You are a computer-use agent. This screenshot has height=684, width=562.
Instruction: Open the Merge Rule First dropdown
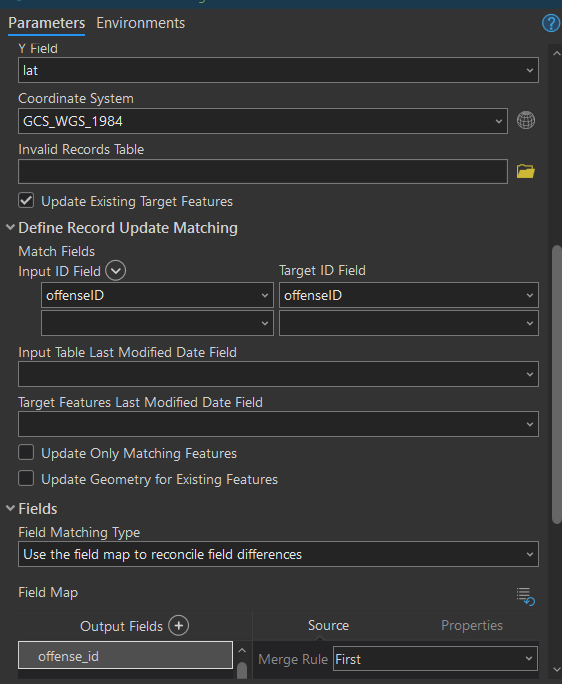tap(435, 659)
